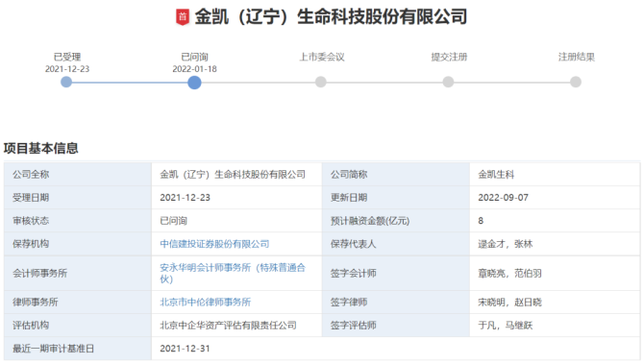Click the signing appraisers names cell

(555, 326)
